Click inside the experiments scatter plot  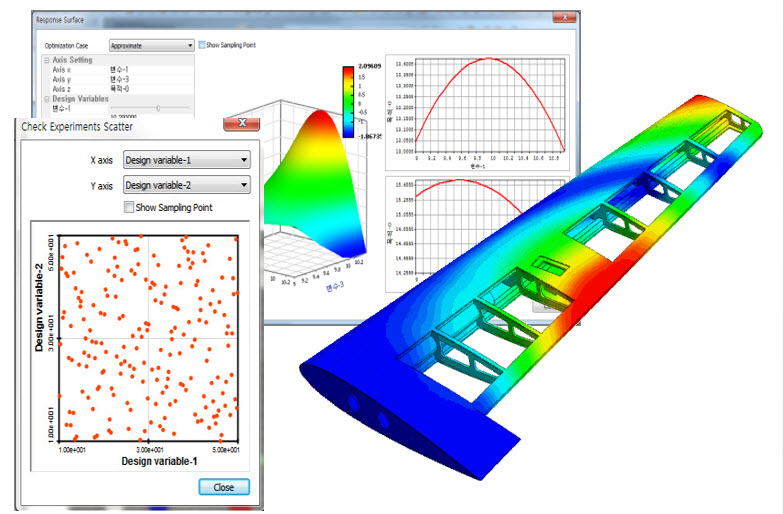click(x=148, y=338)
